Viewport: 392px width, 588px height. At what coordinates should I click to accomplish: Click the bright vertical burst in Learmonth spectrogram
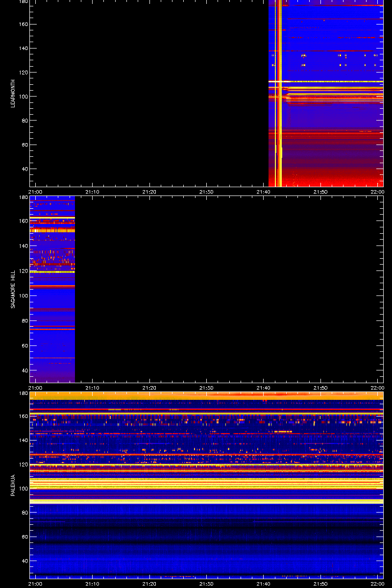[x=278, y=93]
